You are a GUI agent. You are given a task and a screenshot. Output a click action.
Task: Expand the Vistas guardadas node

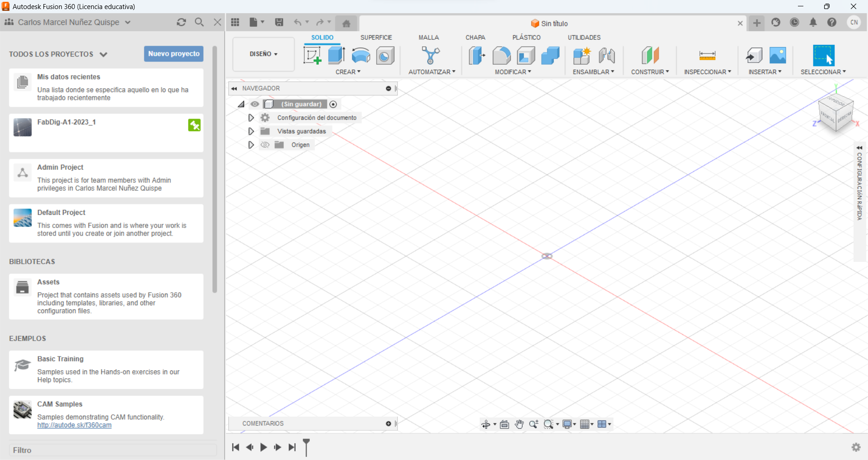(x=251, y=131)
